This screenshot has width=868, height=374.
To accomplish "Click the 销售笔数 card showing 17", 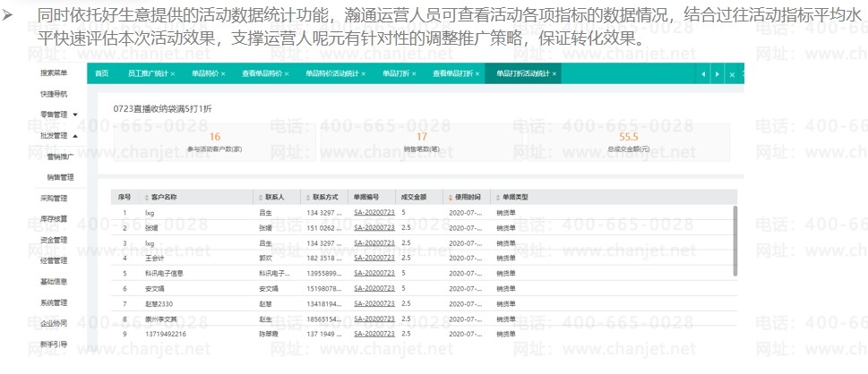I will coord(422,143).
